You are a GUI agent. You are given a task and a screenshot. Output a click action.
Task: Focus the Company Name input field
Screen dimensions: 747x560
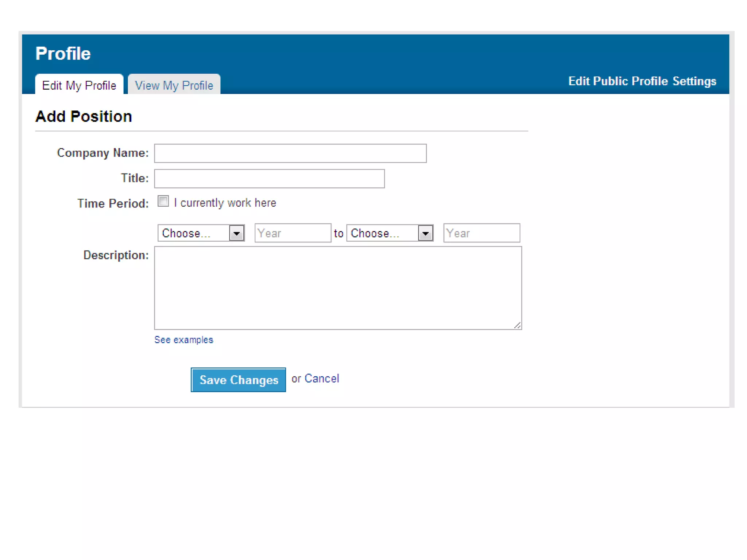click(290, 153)
